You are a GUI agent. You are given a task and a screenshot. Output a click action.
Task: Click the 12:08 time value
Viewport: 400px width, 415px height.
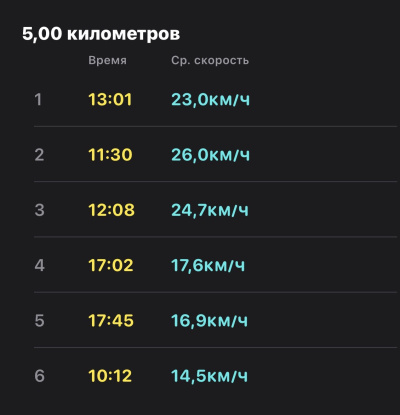tap(111, 210)
